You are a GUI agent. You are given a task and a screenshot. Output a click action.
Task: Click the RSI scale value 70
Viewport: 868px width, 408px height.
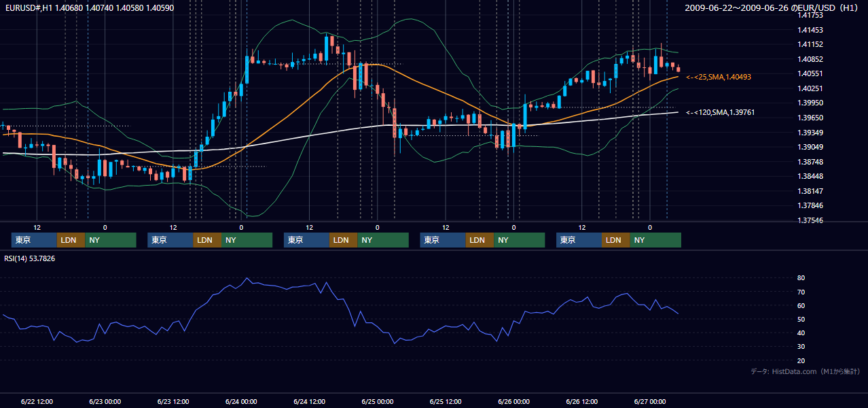coord(801,292)
